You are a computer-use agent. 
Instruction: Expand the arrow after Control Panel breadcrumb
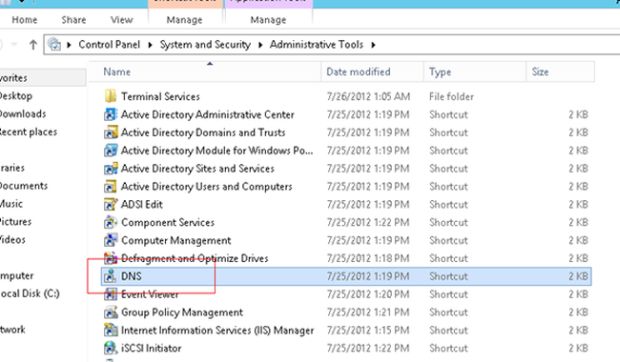coord(150,45)
